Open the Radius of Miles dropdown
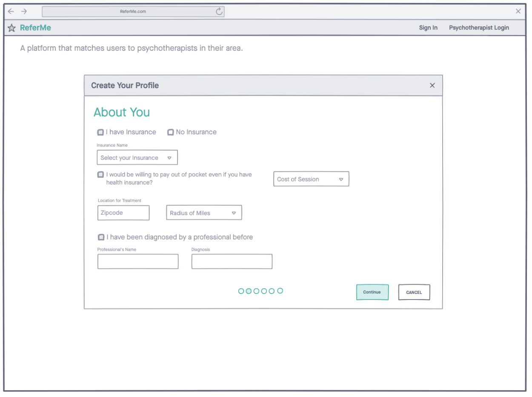Image resolution: width=532 pixels, height=397 pixels. 203,213
